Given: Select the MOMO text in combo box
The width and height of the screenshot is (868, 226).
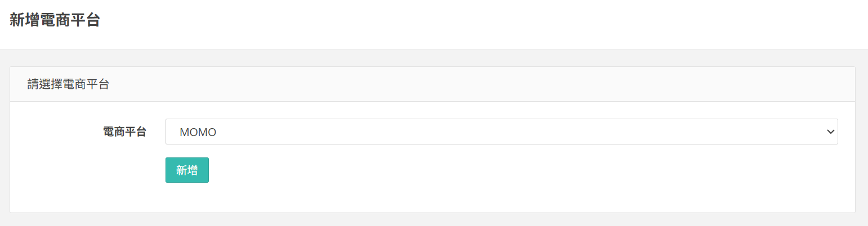Looking at the screenshot, I should (198, 132).
